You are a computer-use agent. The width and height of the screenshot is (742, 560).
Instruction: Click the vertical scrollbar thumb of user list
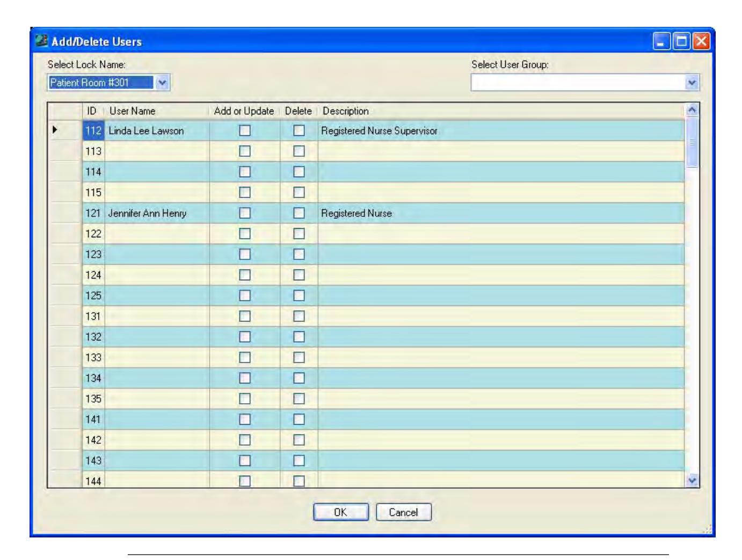click(692, 142)
